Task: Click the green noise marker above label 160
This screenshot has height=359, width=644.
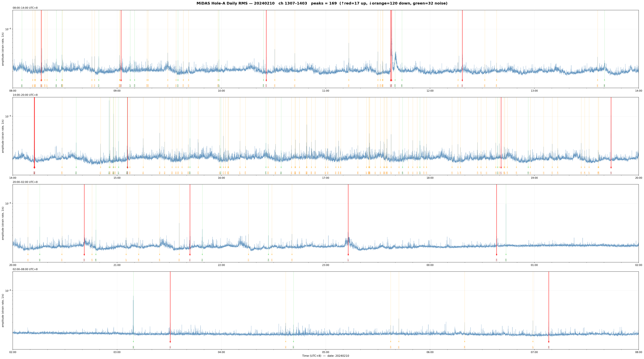Action: 133,341
